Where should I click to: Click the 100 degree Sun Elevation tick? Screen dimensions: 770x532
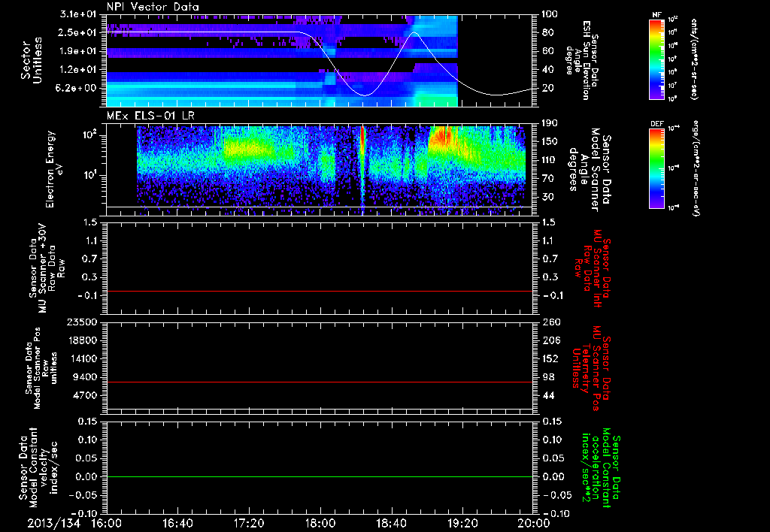click(x=550, y=14)
